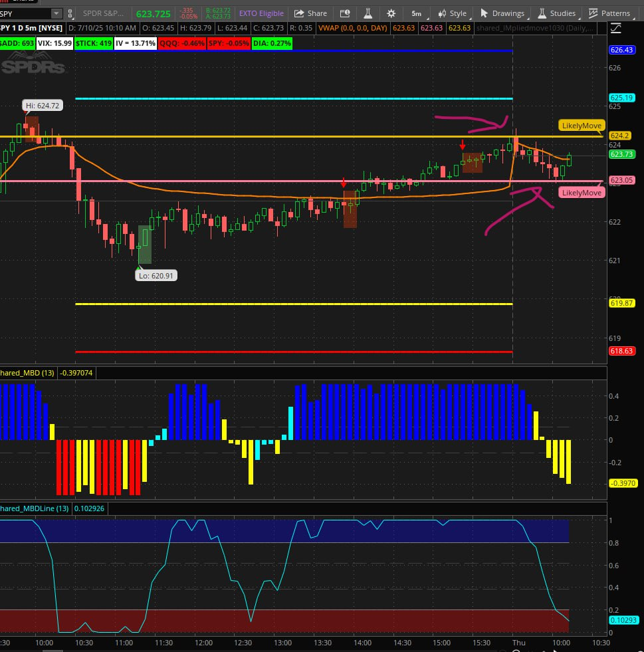Click the red down arrow signal near 15:15

point(463,145)
